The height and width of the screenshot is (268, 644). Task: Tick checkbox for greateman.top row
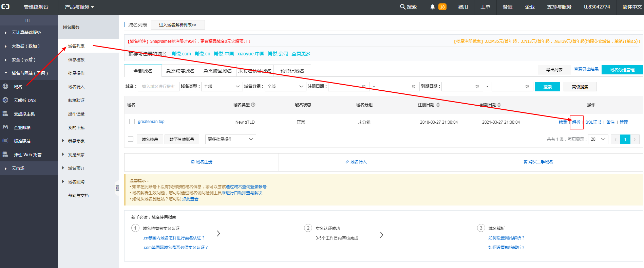132,122
